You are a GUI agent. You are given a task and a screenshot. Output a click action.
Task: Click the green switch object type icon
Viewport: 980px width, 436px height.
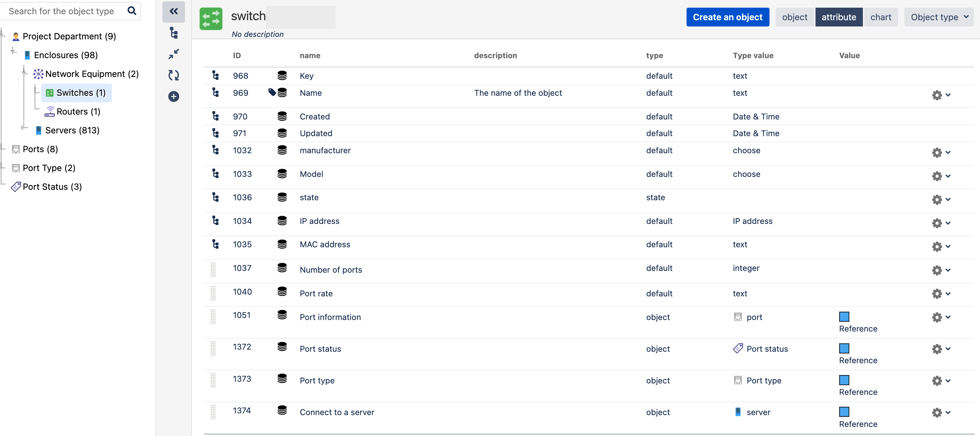[211, 18]
